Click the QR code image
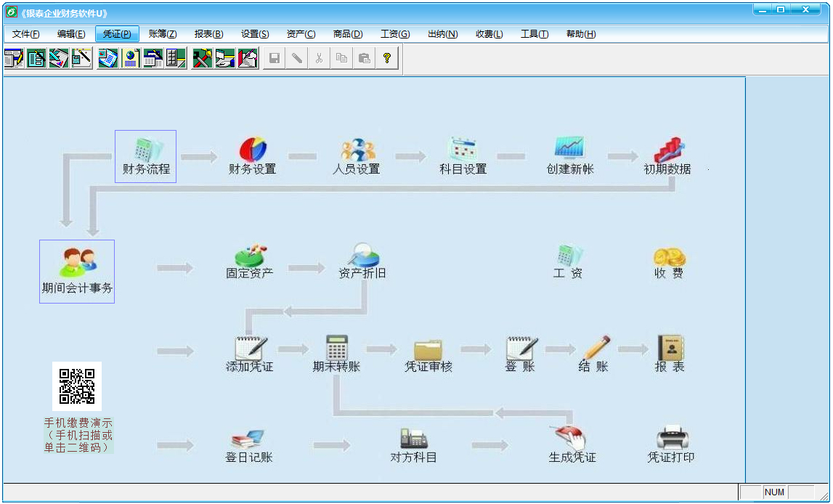833x504 pixels. [x=77, y=386]
